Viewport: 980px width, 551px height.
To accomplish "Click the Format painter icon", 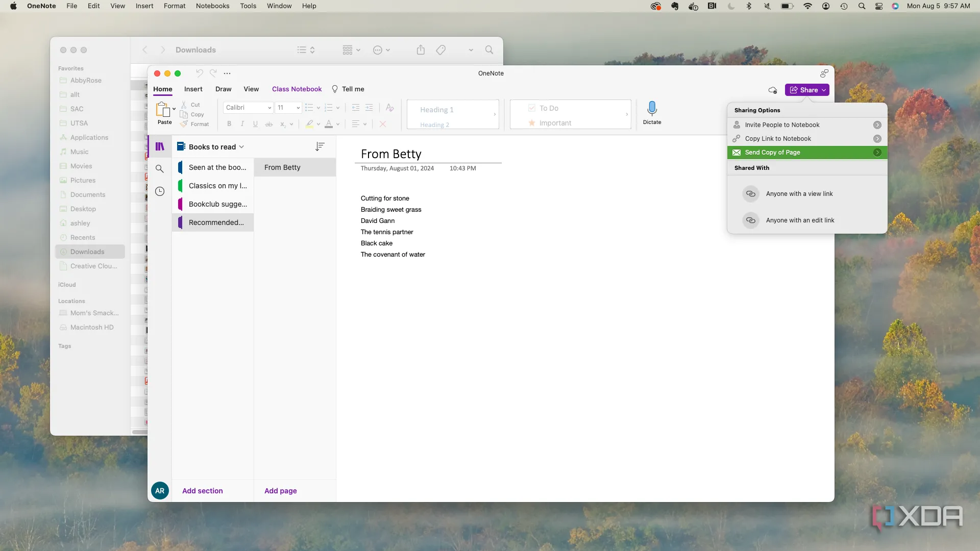I will [184, 124].
